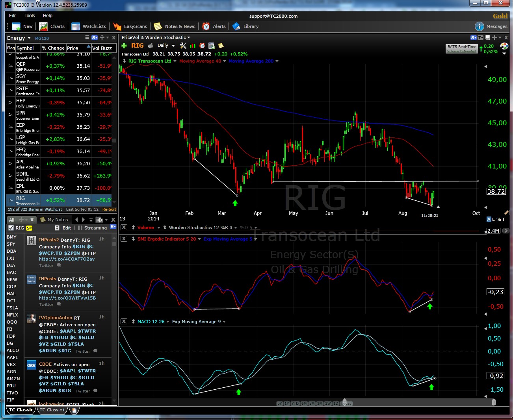Select TSLA in the ticker list
The width and height of the screenshot is (513, 420).
12,308
